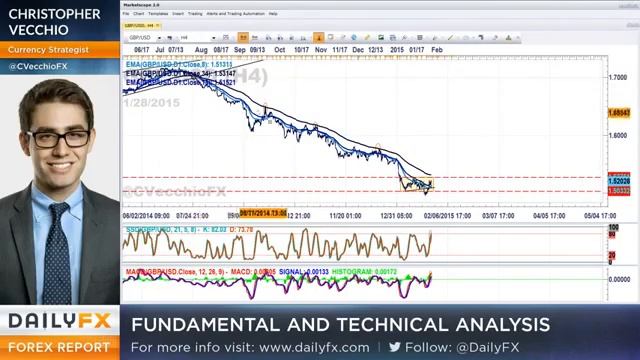Click the triangle icon near the toolbar end
This screenshot has width=640, height=360.
coord(508,38)
